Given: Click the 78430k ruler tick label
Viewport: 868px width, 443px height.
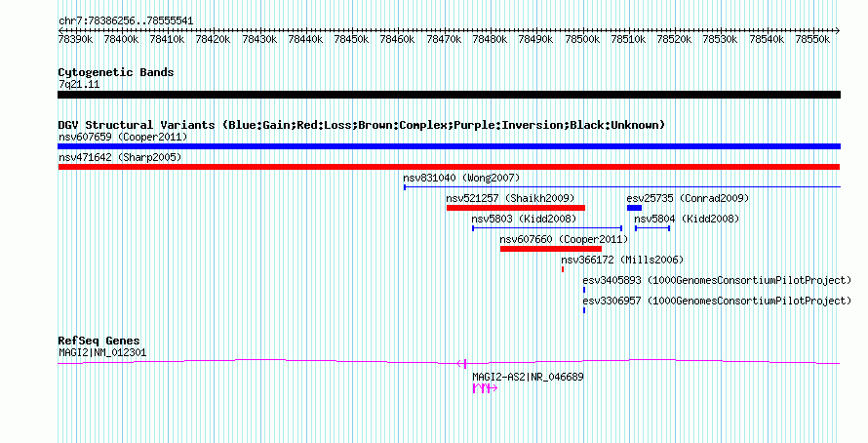Looking at the screenshot, I should pos(259,39).
